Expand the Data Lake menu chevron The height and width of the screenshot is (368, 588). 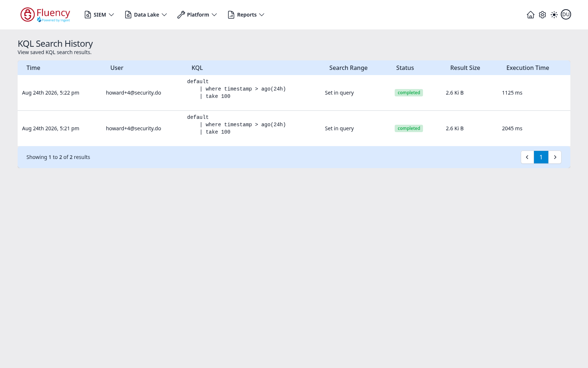[164, 15]
